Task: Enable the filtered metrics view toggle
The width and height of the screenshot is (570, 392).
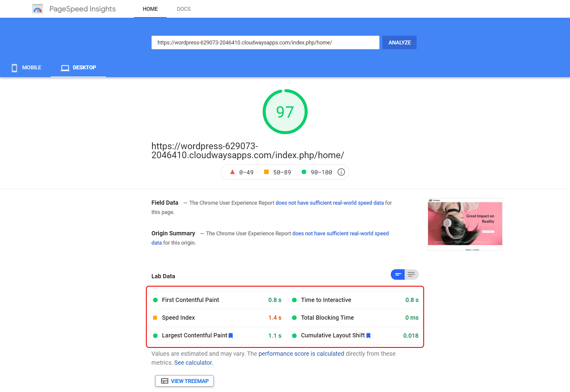Action: tap(397, 274)
